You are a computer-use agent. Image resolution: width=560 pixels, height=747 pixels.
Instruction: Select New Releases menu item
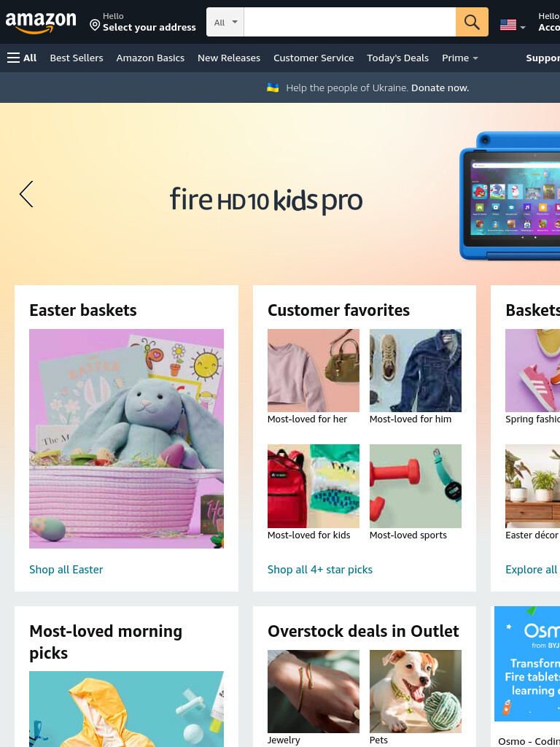(x=229, y=58)
